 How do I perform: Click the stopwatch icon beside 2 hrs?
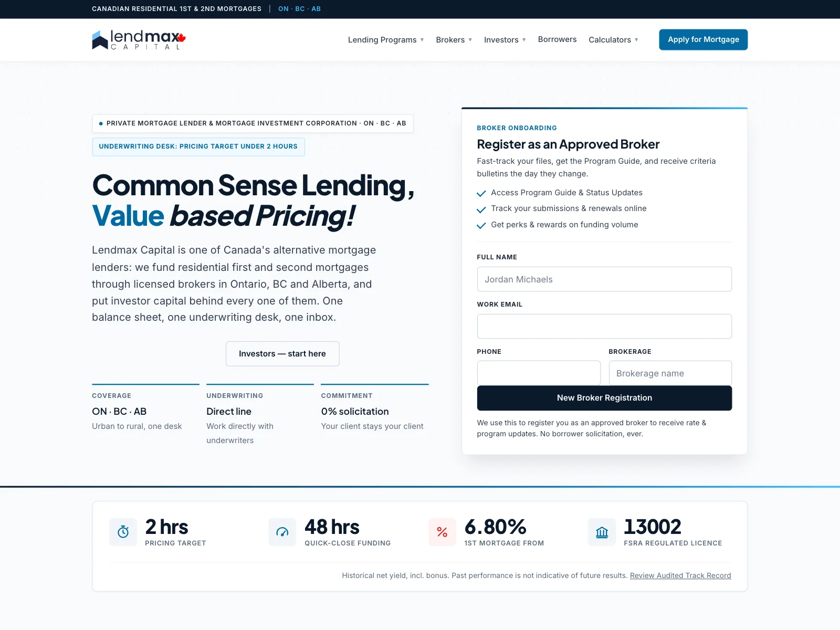point(123,532)
